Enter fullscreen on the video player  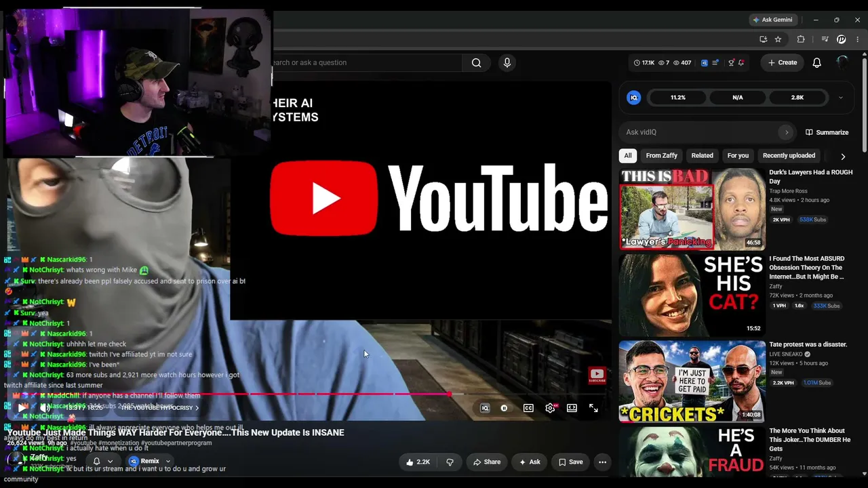pyautogui.click(x=593, y=408)
